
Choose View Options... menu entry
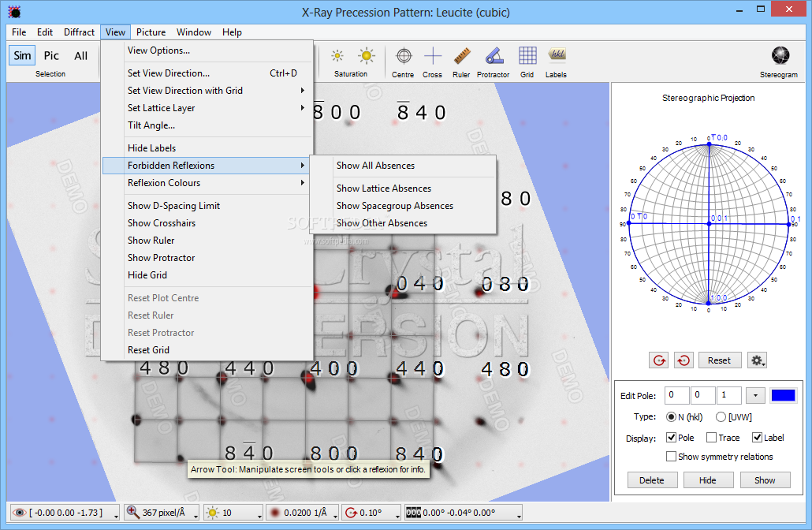[207, 50]
